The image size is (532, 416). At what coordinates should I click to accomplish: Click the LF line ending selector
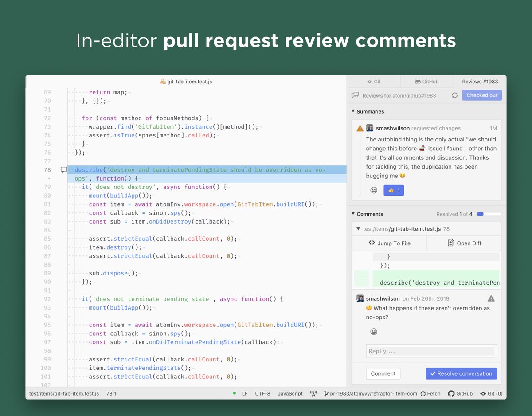(245, 393)
